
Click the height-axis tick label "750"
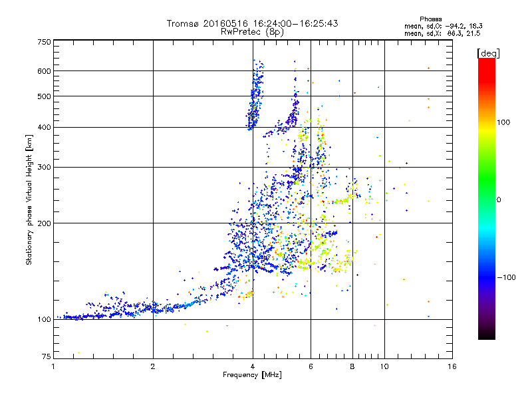(44, 42)
